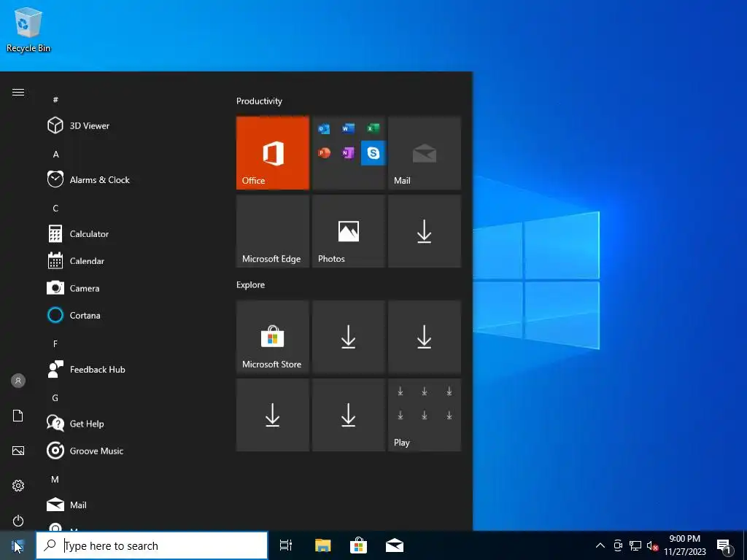Click the Productivity group heading

pos(259,101)
